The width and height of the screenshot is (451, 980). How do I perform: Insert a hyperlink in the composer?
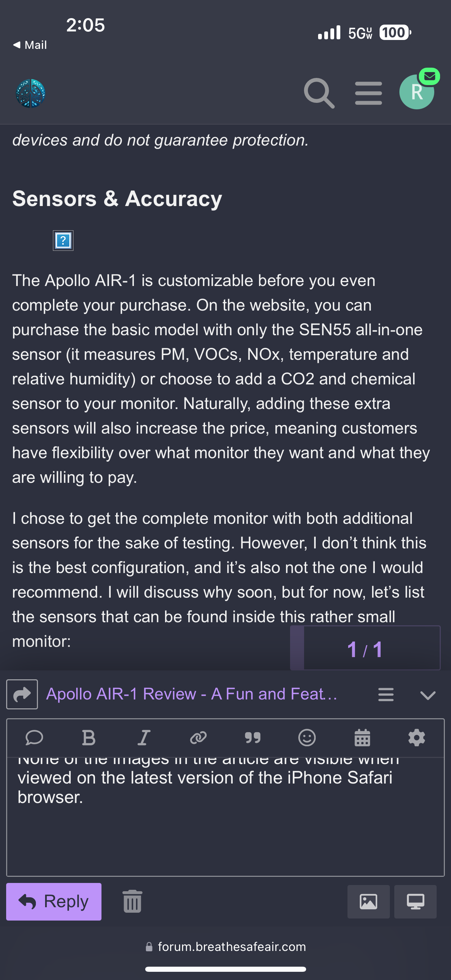coord(198,738)
